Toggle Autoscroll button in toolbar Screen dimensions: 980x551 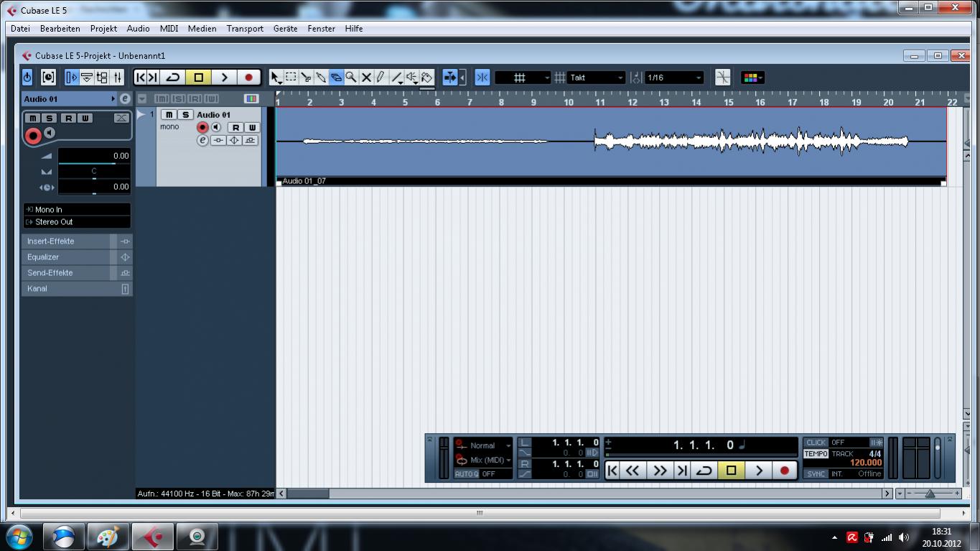tap(449, 77)
